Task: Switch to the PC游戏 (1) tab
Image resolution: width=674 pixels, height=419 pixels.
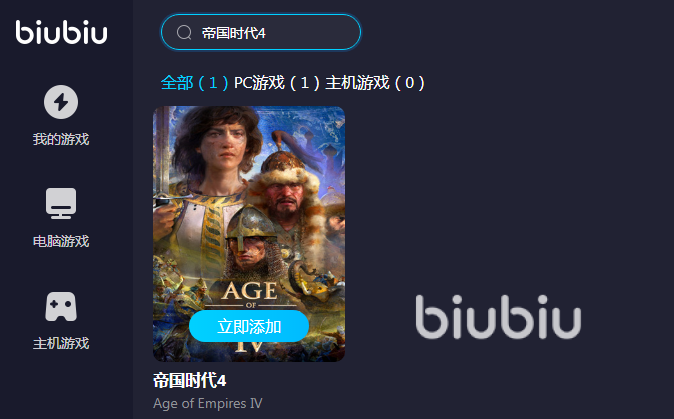Action: click(277, 83)
